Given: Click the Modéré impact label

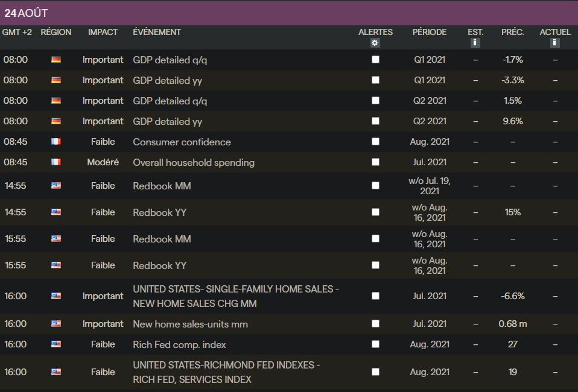Looking at the screenshot, I should coord(103,162).
